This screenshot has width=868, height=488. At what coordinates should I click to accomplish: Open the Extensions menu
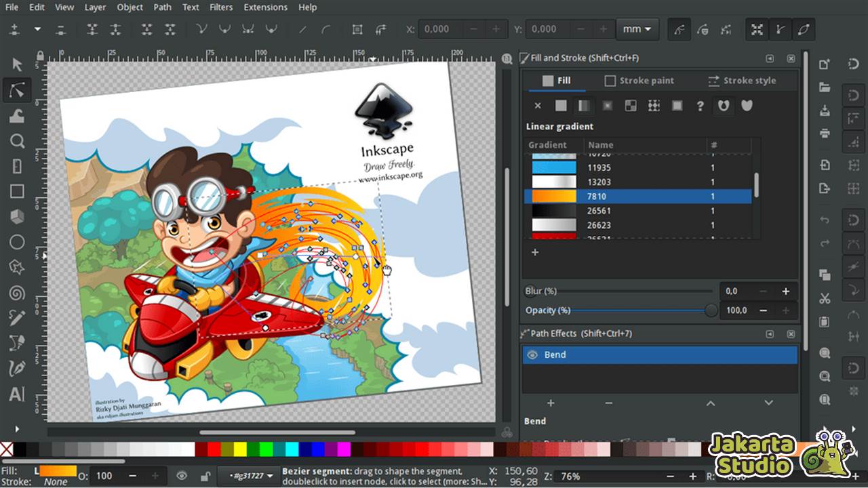point(266,7)
